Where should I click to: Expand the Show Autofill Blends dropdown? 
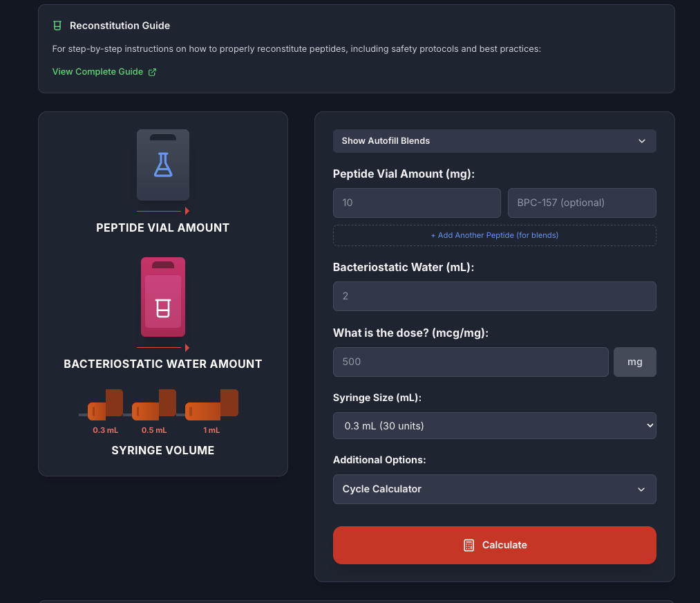494,141
